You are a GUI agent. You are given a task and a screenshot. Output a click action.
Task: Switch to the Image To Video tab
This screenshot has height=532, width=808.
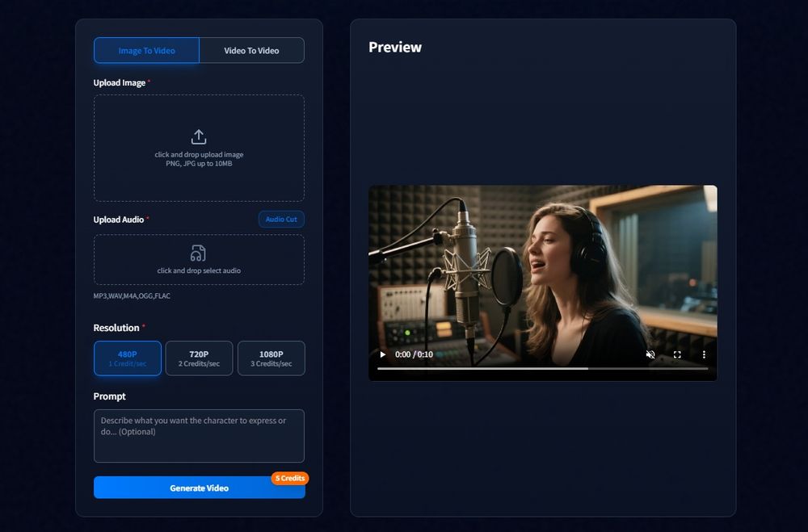[x=146, y=50]
